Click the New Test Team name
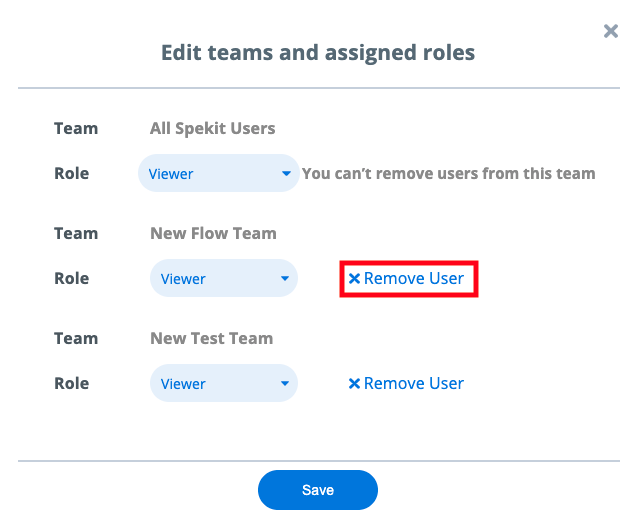The image size is (635, 525). point(212,338)
